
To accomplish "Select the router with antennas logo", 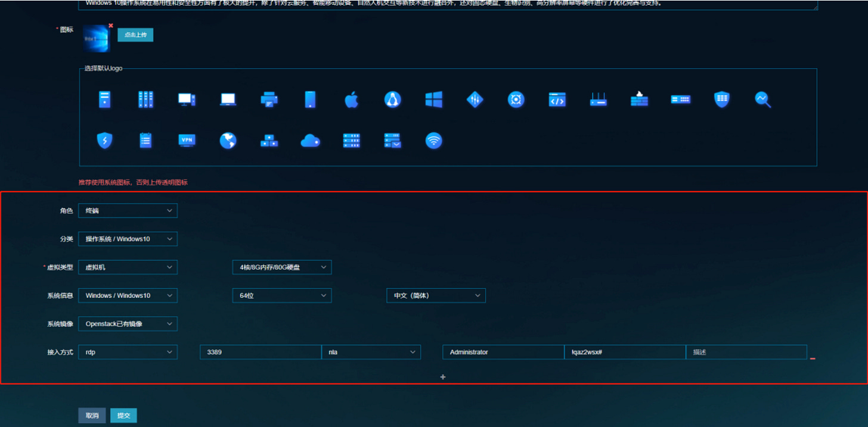I will click(599, 99).
